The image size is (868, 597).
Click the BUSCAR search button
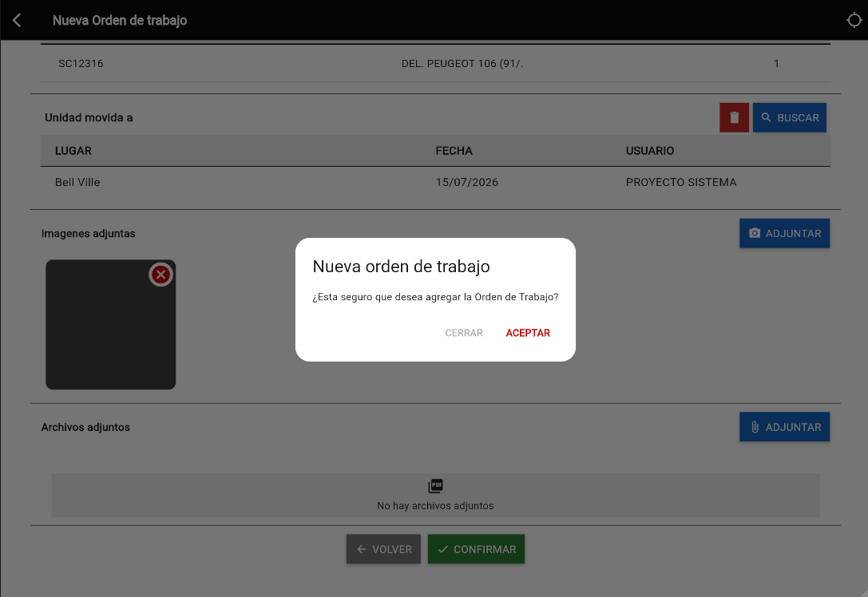[x=790, y=117]
